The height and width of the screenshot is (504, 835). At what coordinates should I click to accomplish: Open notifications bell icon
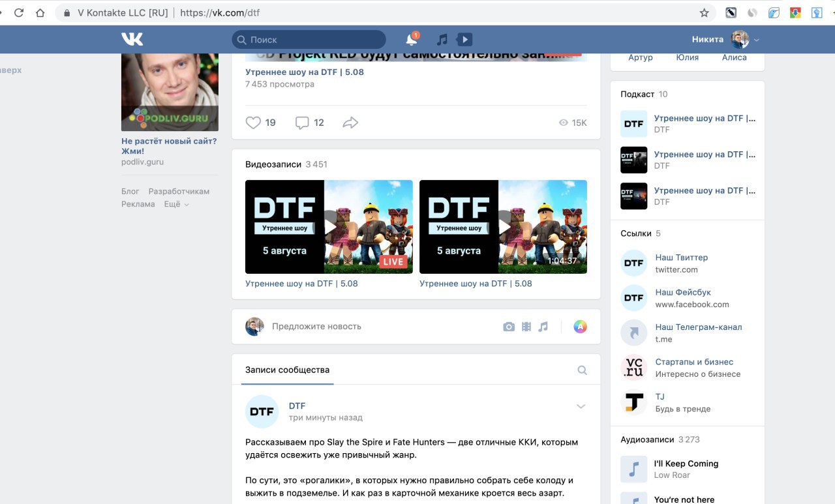click(412, 39)
